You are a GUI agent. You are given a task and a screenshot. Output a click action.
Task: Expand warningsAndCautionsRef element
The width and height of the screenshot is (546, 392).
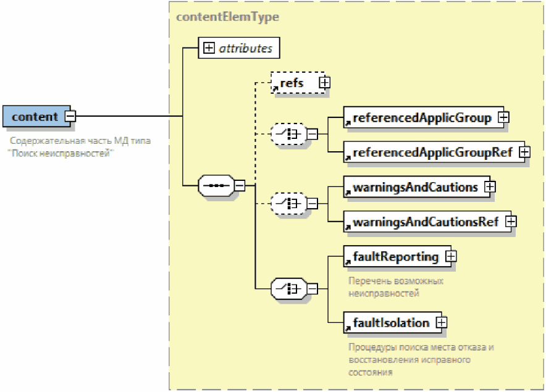pyautogui.click(x=511, y=220)
